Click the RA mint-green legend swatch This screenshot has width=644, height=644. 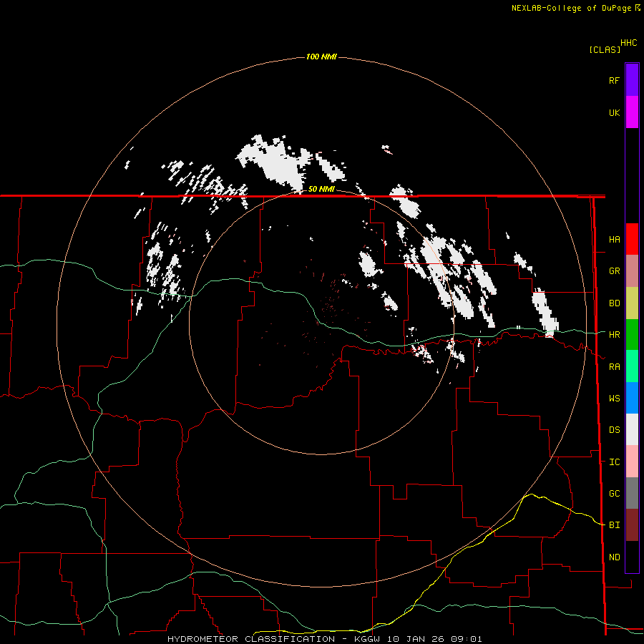click(x=632, y=366)
